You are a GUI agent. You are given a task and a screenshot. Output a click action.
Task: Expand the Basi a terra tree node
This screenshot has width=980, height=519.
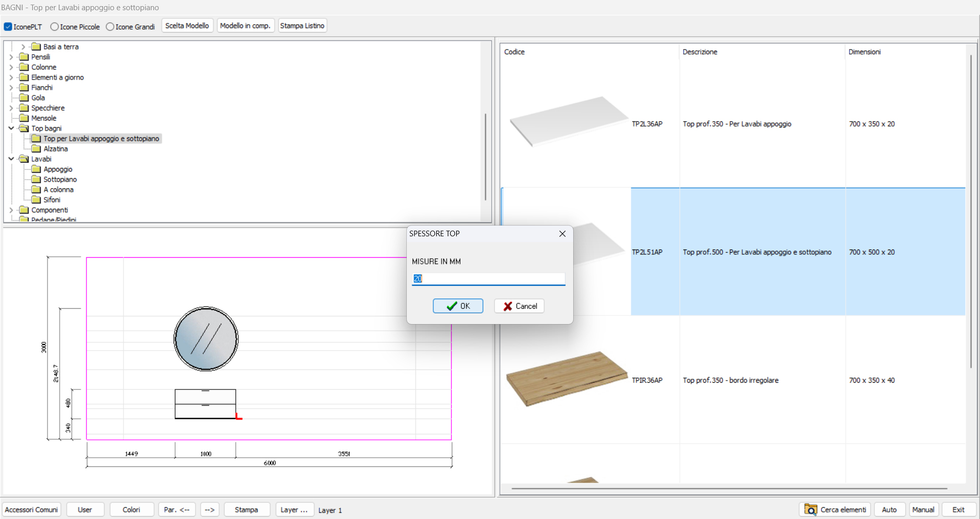[23, 47]
